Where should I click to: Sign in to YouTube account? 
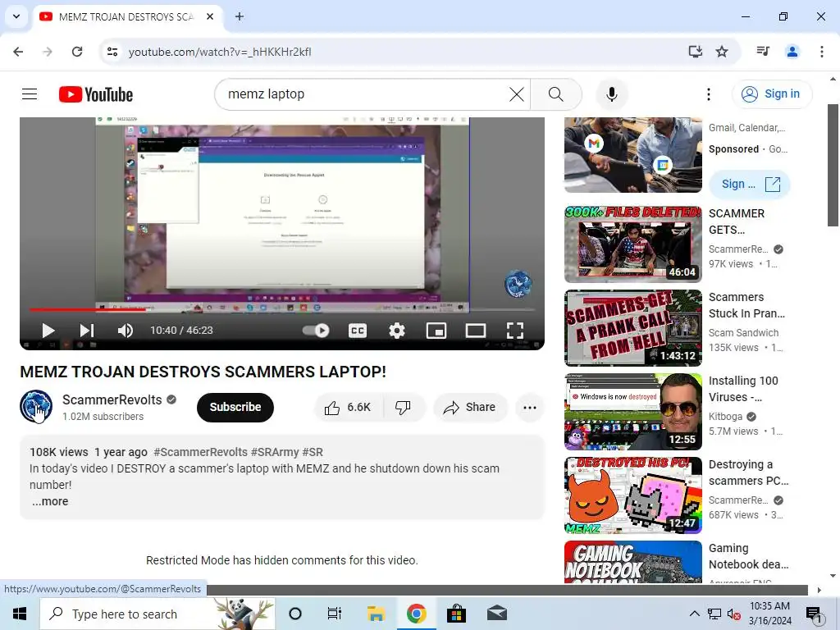click(772, 94)
